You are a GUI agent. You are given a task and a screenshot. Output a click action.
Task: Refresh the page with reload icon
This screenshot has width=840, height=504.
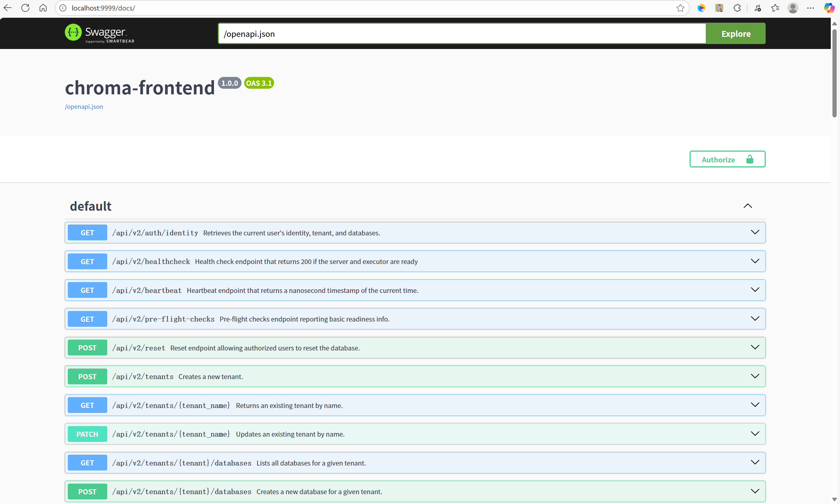pos(25,8)
